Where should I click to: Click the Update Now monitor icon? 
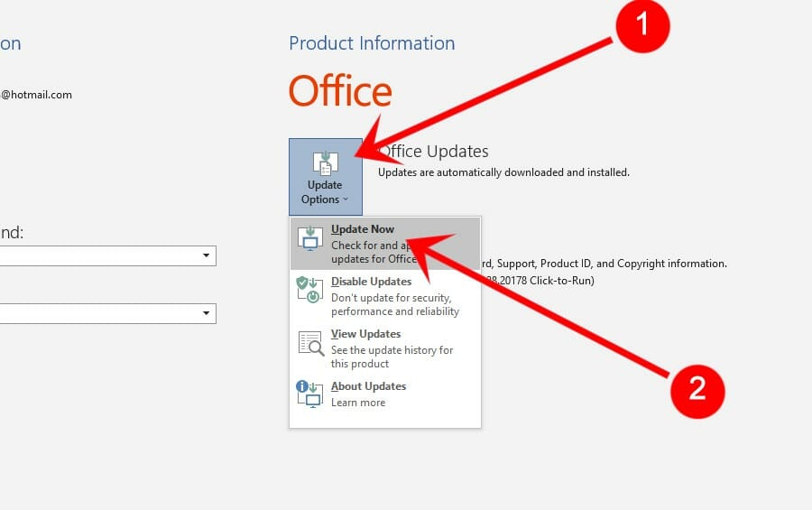310,238
